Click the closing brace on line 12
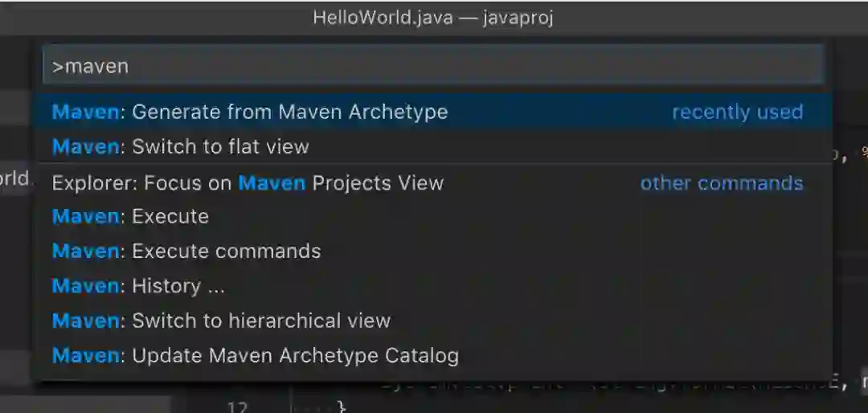 point(341,407)
